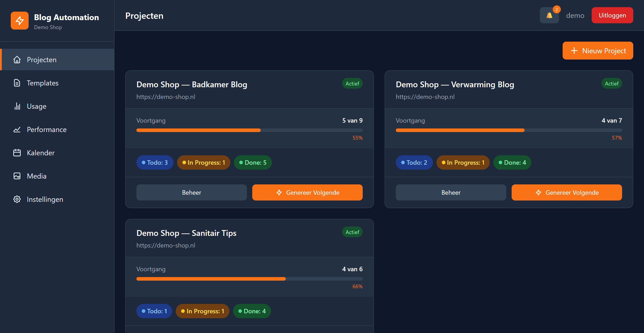Open the Usage section
644x333 pixels.
coord(57,106)
